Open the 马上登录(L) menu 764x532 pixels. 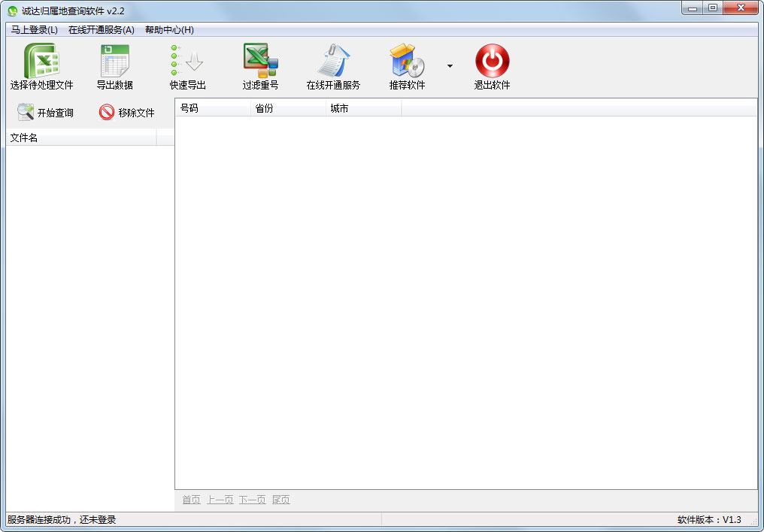35,30
